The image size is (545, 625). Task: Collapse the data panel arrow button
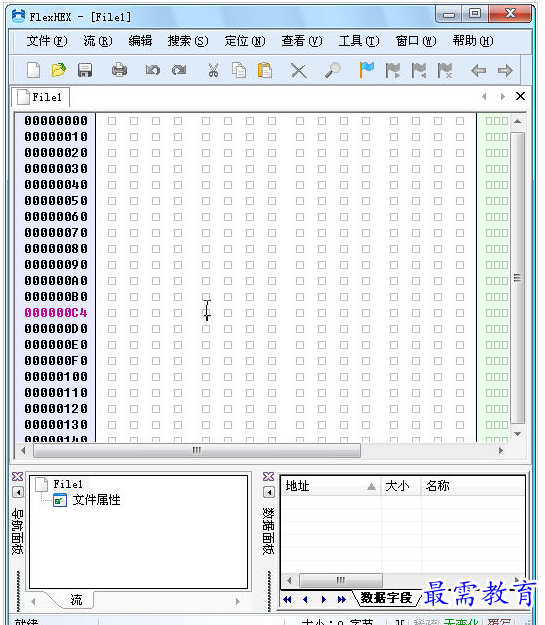tap(269, 493)
